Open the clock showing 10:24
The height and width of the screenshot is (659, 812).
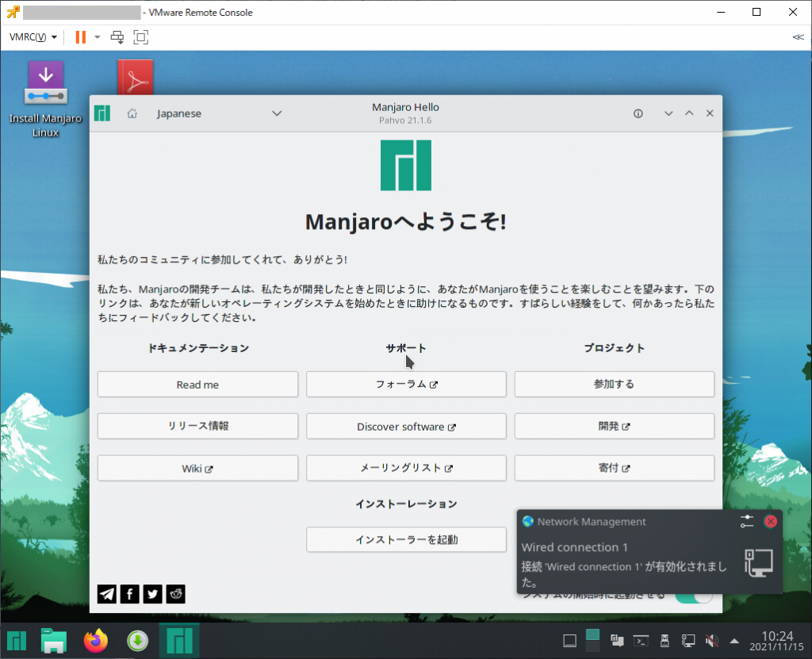(777, 641)
